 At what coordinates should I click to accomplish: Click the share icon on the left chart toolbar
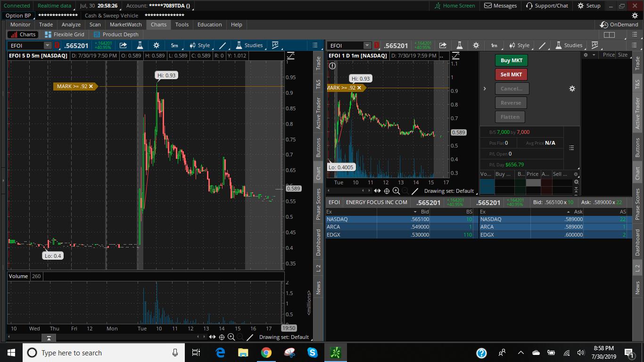[x=123, y=45]
